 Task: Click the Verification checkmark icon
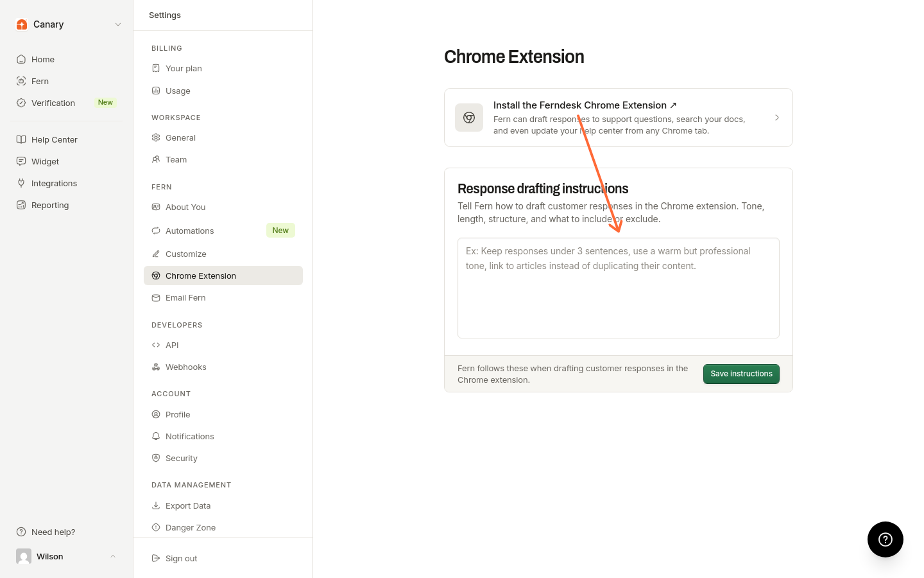tap(21, 103)
